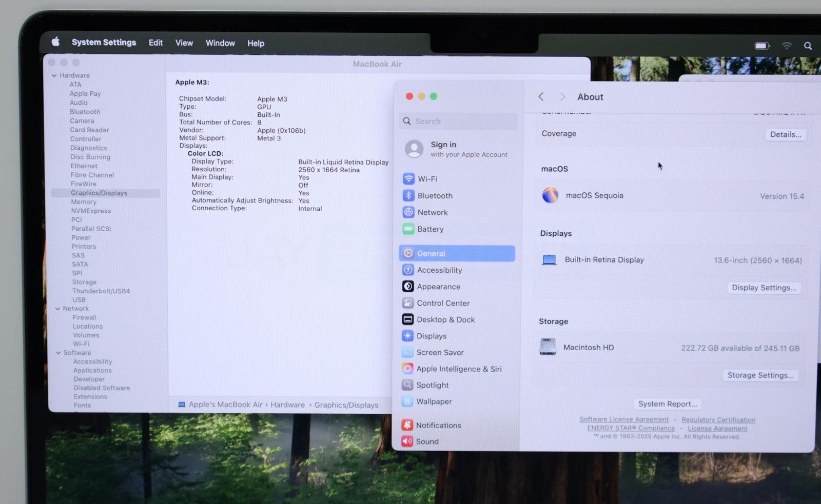
Task: Select the Wallpaper icon in sidebar
Action: point(407,401)
